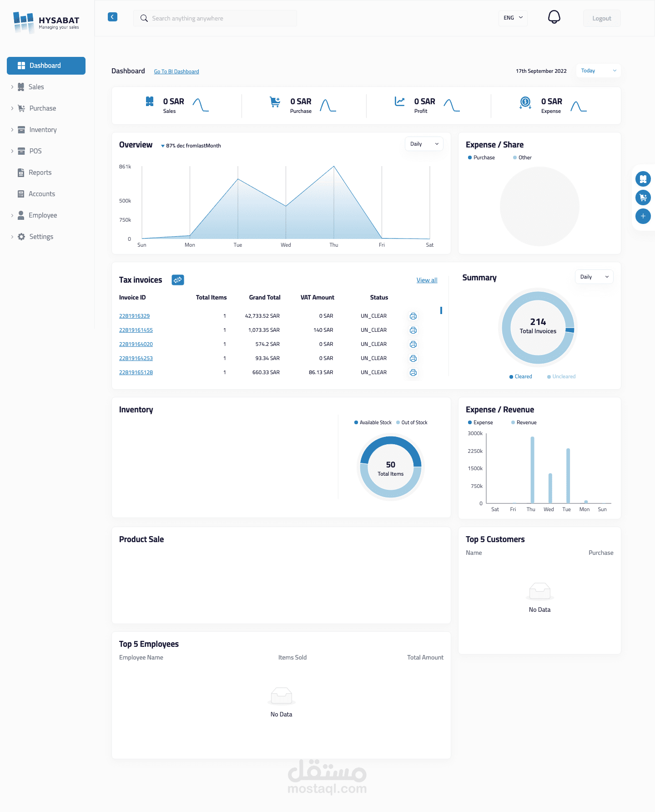
Task: Click the floating purchase cart shortcut
Action: coord(643,198)
